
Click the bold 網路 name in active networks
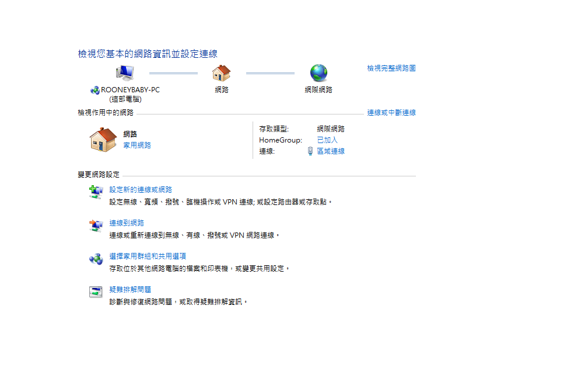(x=130, y=134)
